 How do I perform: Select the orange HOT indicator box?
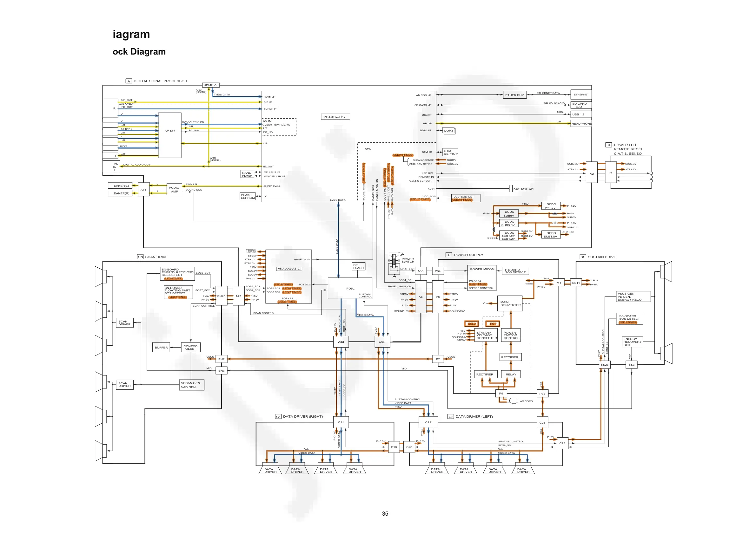(493, 324)
